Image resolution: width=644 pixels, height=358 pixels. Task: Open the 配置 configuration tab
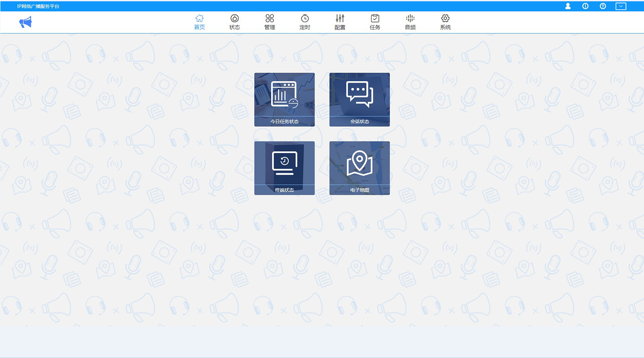pos(340,22)
